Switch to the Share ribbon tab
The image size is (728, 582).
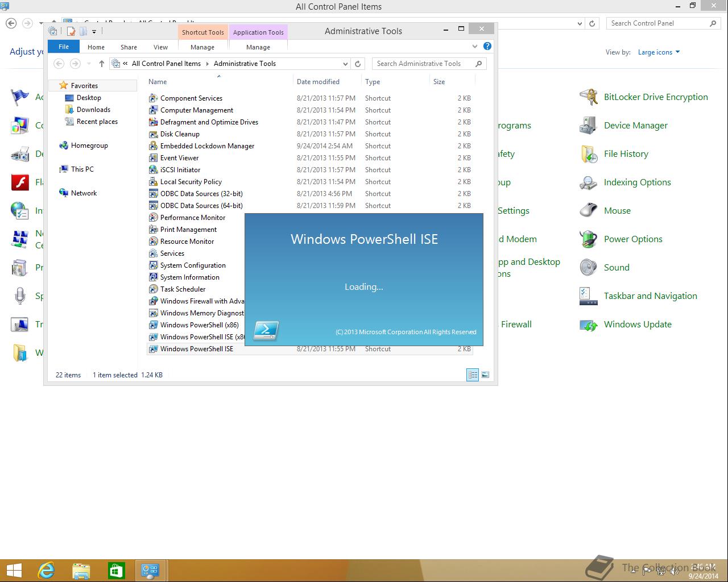point(129,47)
